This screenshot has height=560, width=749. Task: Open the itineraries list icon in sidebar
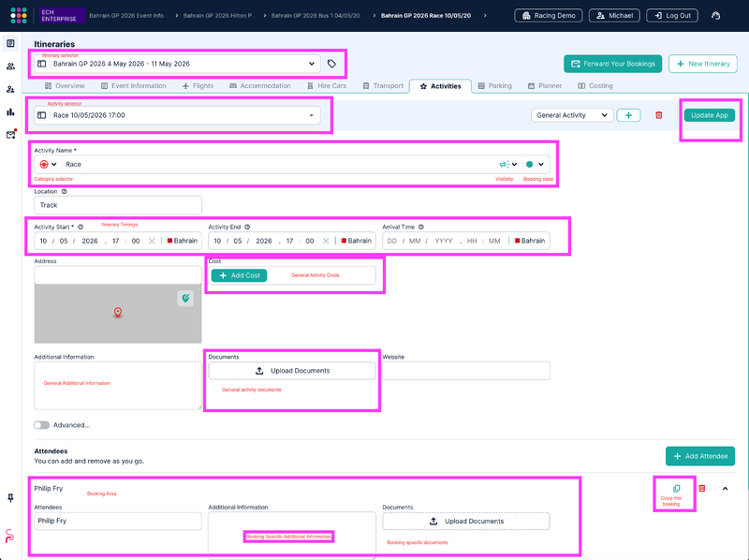click(x=10, y=43)
